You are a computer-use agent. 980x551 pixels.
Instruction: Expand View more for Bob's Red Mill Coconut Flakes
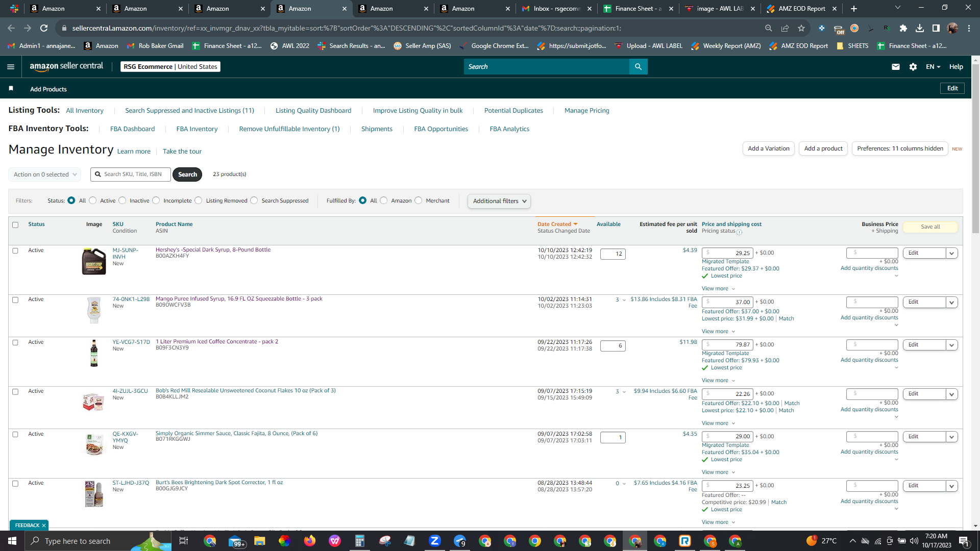[x=718, y=423]
